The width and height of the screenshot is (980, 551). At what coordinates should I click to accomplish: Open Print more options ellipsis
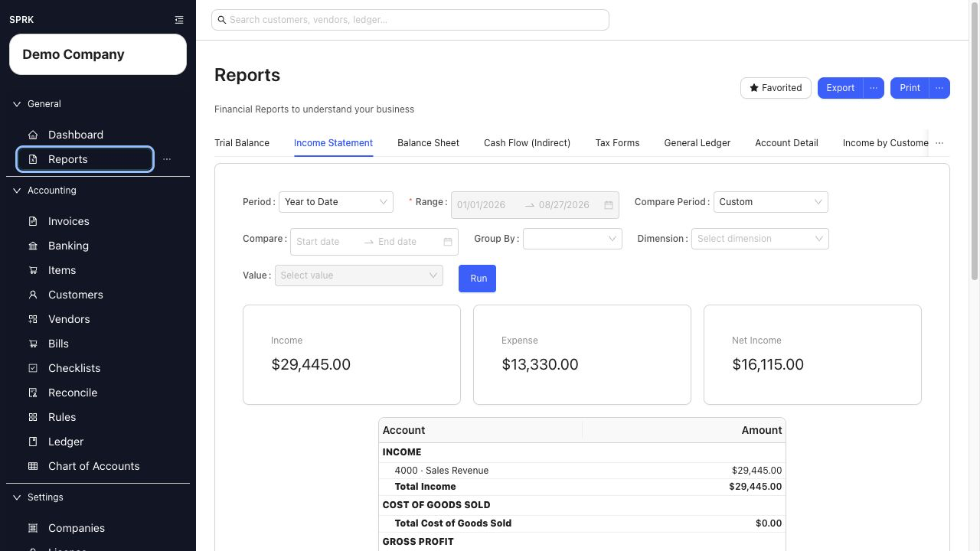pyautogui.click(x=939, y=88)
